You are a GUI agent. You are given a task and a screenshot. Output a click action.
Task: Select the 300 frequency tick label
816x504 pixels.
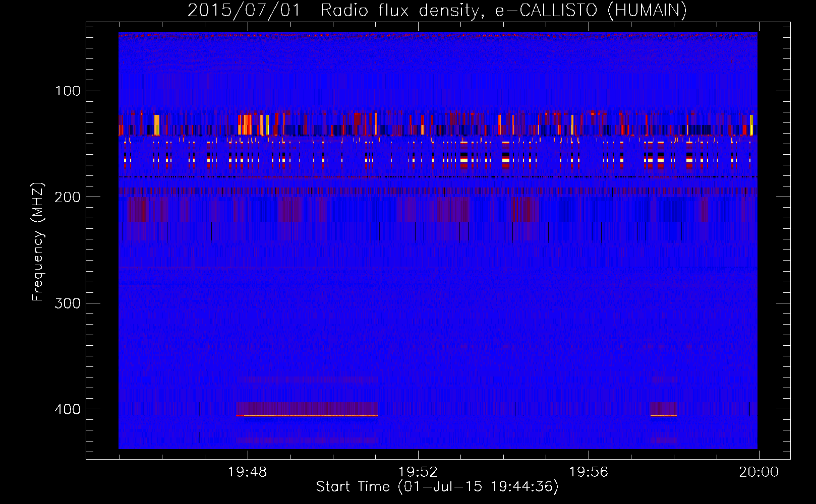coord(68,303)
